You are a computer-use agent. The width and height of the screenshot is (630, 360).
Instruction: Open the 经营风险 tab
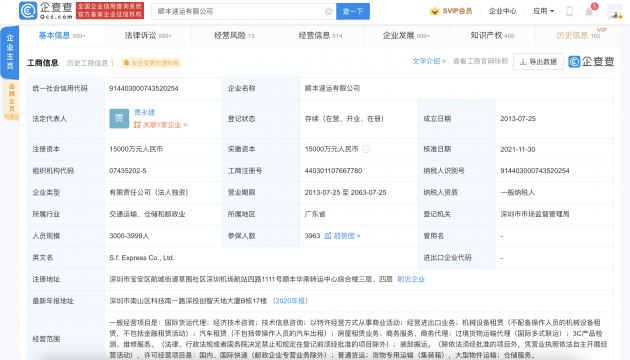[x=234, y=35]
